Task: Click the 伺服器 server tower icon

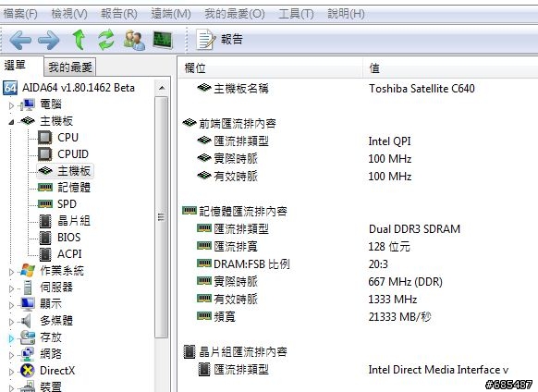Action: click(x=28, y=288)
